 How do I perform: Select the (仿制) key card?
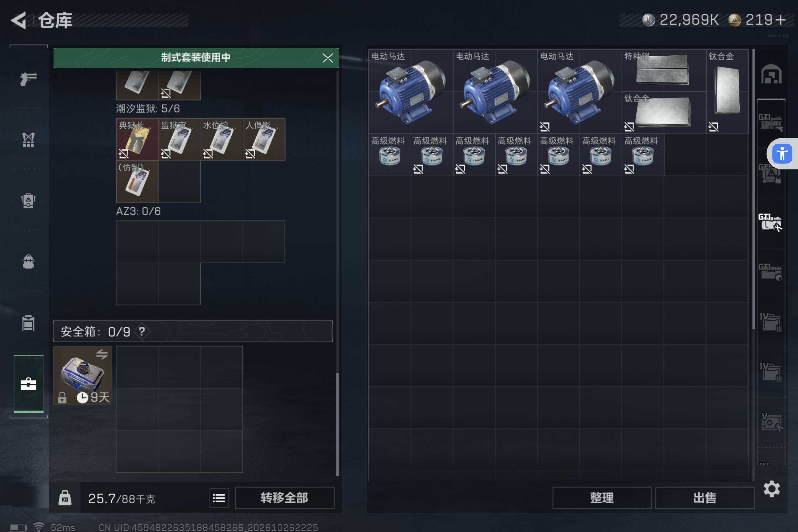[x=137, y=181]
